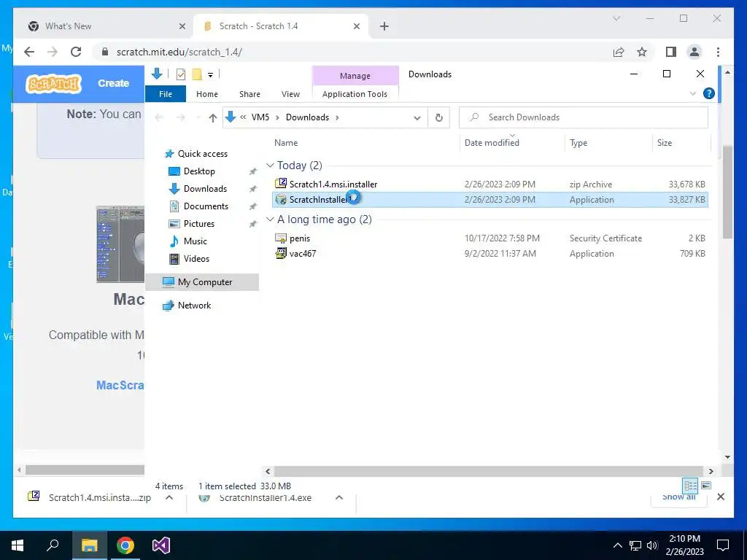Click into the Search Downloads field
The image size is (747, 560).
(x=583, y=117)
